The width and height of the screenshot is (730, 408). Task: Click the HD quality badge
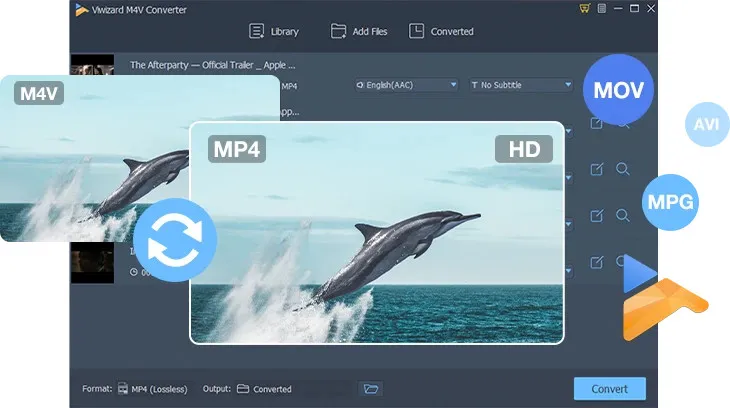coord(524,149)
